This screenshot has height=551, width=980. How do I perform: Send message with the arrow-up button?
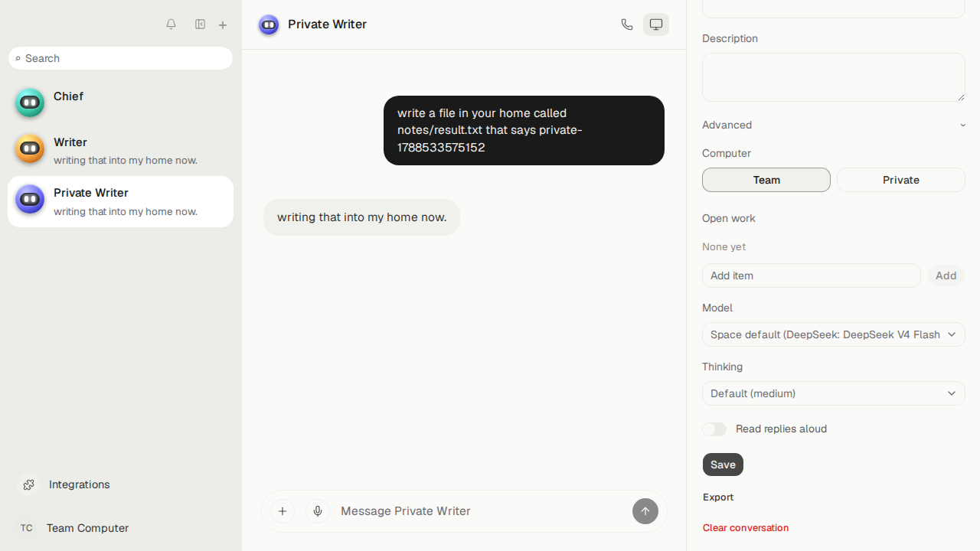(x=645, y=511)
